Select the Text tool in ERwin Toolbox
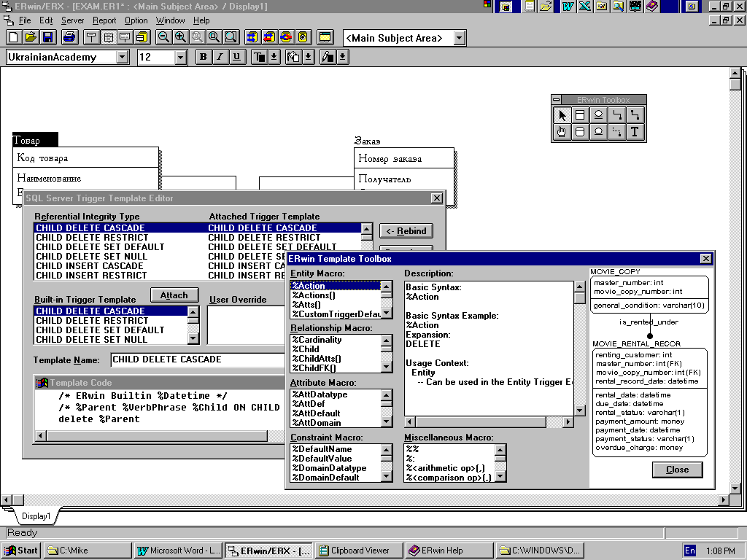The image size is (747, 560). tap(635, 132)
